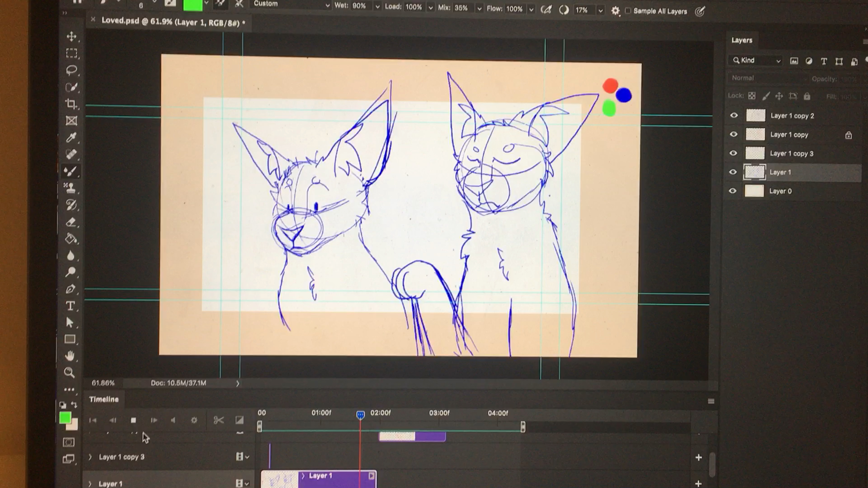Filter layers by pixel type
Image resolution: width=868 pixels, height=488 pixels.
[794, 61]
